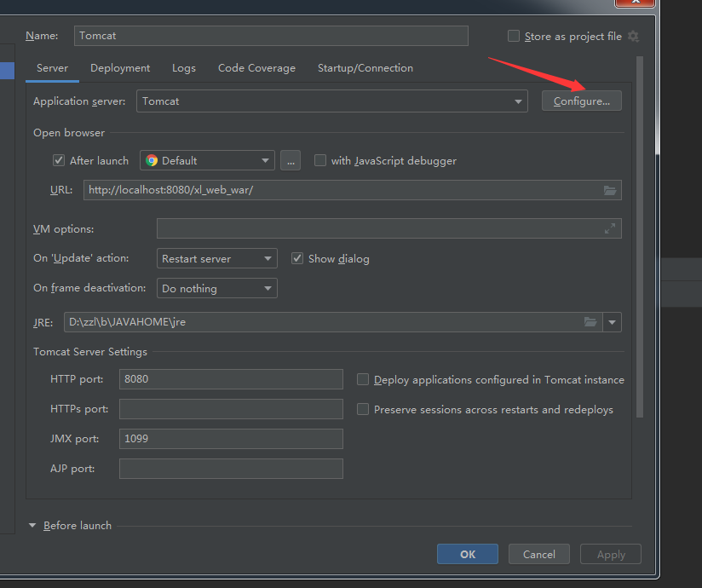Open the JRE dropdown arrow
The width and height of the screenshot is (702, 588).
point(612,322)
